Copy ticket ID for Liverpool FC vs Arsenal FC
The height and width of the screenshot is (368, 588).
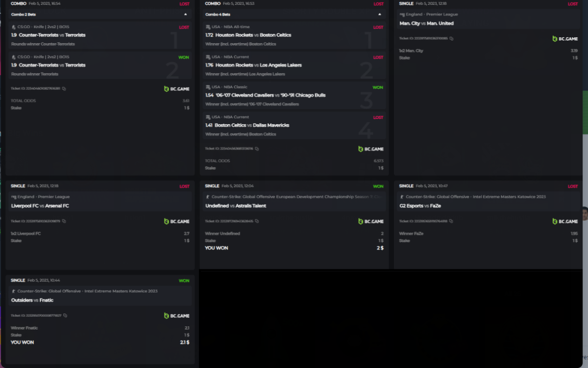pos(64,221)
